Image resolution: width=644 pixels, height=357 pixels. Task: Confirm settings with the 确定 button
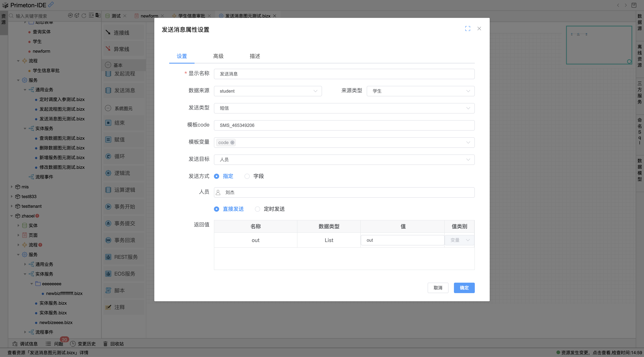pos(464,288)
